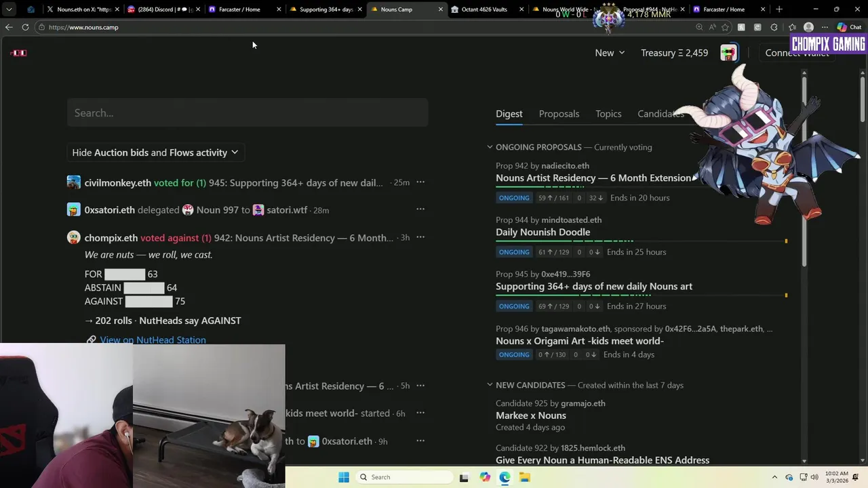The image size is (868, 488).
Task: Open Copilot Chat in the browser toolbar
Action: 850,27
